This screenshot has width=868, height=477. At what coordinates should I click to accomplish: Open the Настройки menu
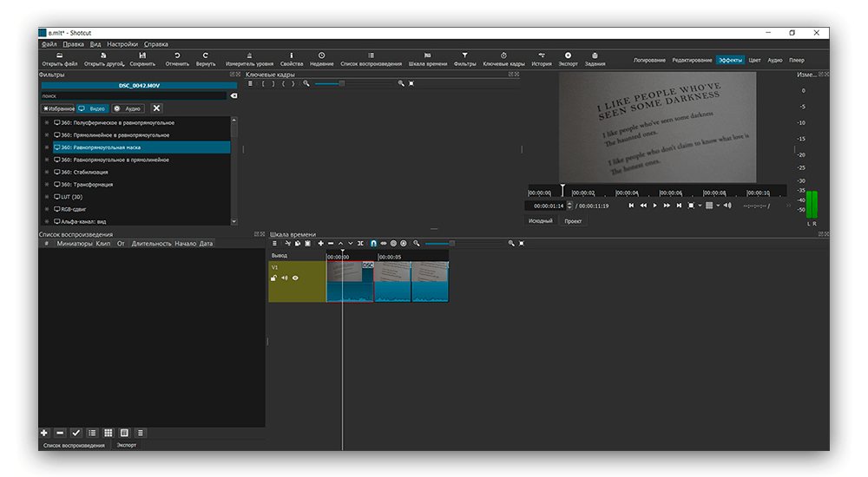(x=122, y=43)
